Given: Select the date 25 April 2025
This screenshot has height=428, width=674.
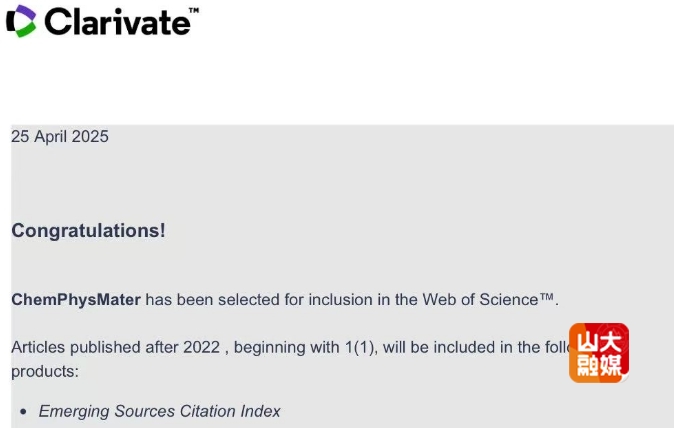Looking at the screenshot, I should (60, 137).
